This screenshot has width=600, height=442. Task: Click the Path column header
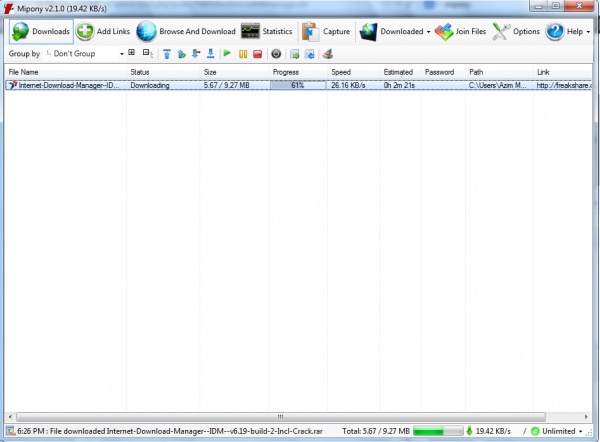click(x=499, y=72)
